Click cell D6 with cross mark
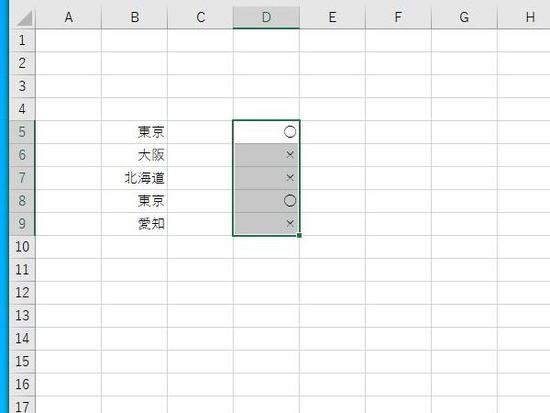Viewport: 550px width, 413px height. click(266, 155)
